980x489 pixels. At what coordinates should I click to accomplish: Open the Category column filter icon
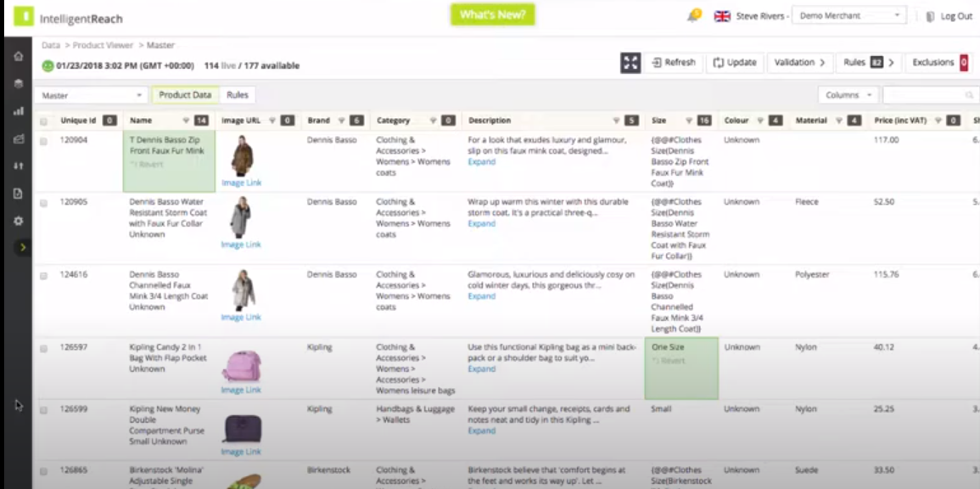tap(433, 121)
